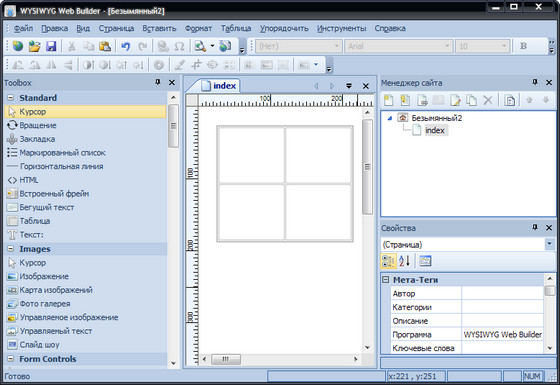Image resolution: width=560 pixels, height=385 pixels.
Task: Open the Вид menu
Action: [83, 28]
